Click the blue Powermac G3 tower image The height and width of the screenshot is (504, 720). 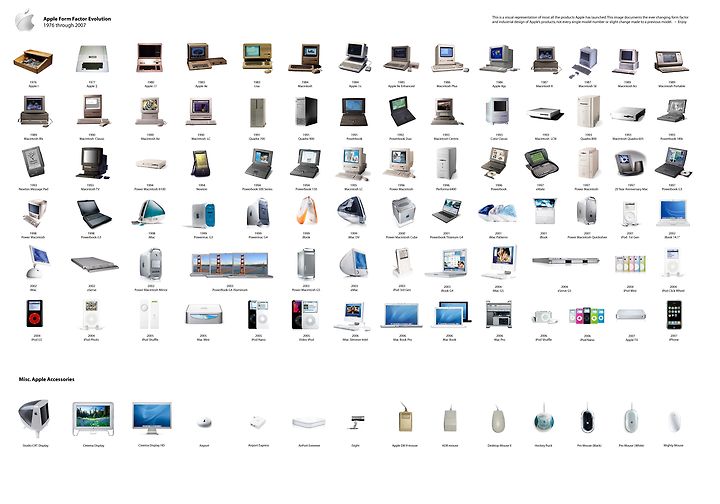coord(202,215)
